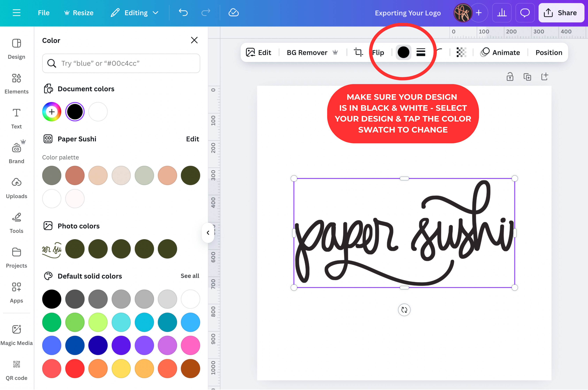The width and height of the screenshot is (588, 390).
Task: Open the Projects sidebar tab
Action: (16, 258)
